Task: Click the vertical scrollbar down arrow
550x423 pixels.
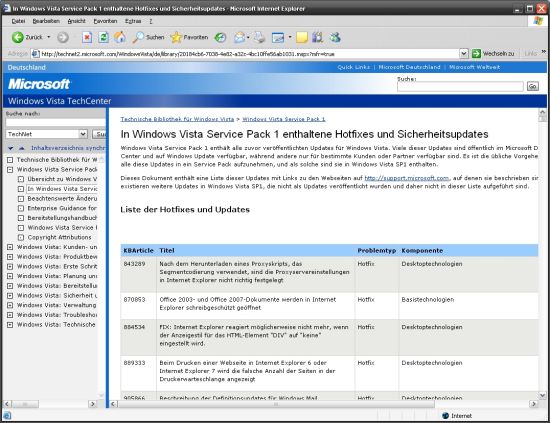Action: click(x=542, y=396)
